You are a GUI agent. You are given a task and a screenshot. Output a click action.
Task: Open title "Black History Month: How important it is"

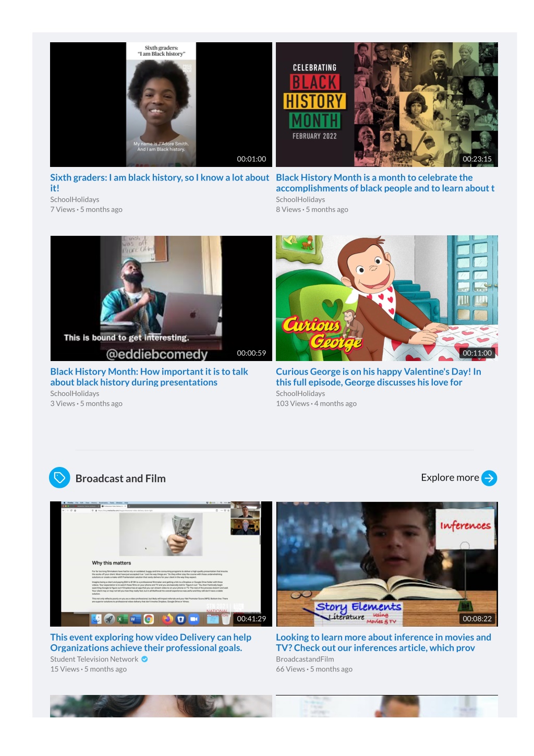pos(149,377)
